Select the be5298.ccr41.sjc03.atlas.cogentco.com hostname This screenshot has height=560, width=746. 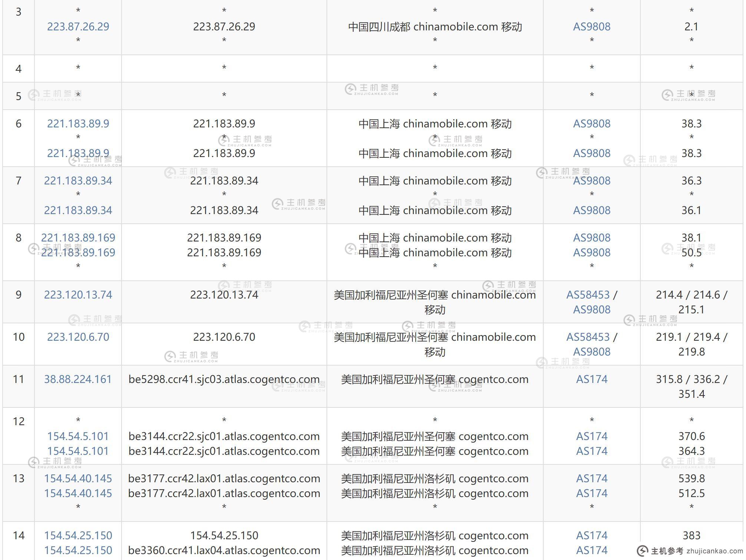click(x=224, y=379)
